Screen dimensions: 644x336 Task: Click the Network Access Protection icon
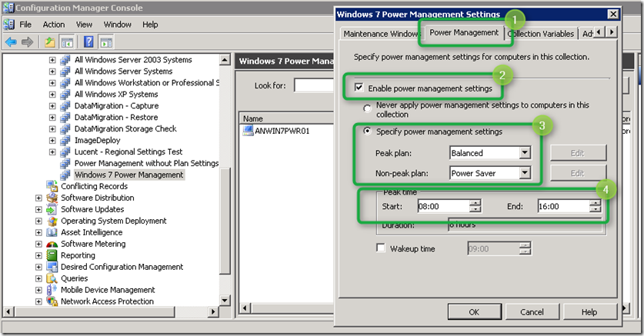pyautogui.click(x=52, y=301)
